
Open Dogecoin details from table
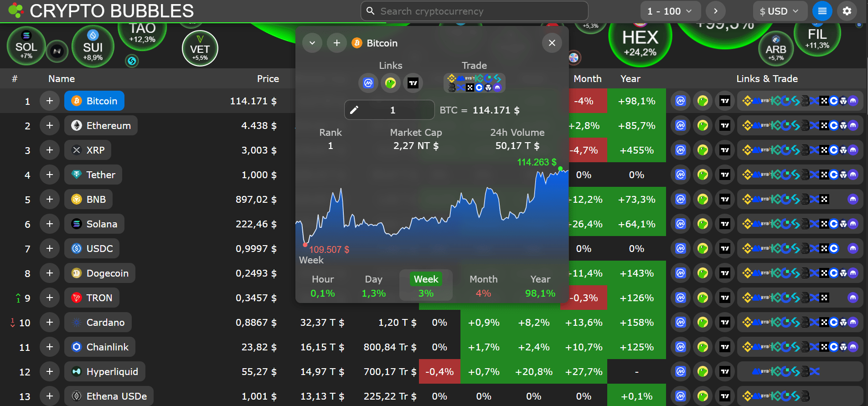(100, 273)
